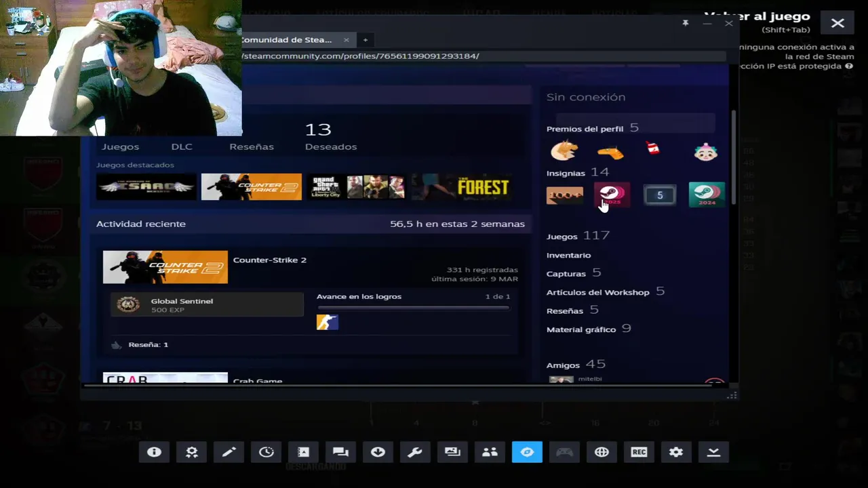The height and width of the screenshot is (488, 868).
Task: Open the screenshots pictures icon
Action: point(452,452)
